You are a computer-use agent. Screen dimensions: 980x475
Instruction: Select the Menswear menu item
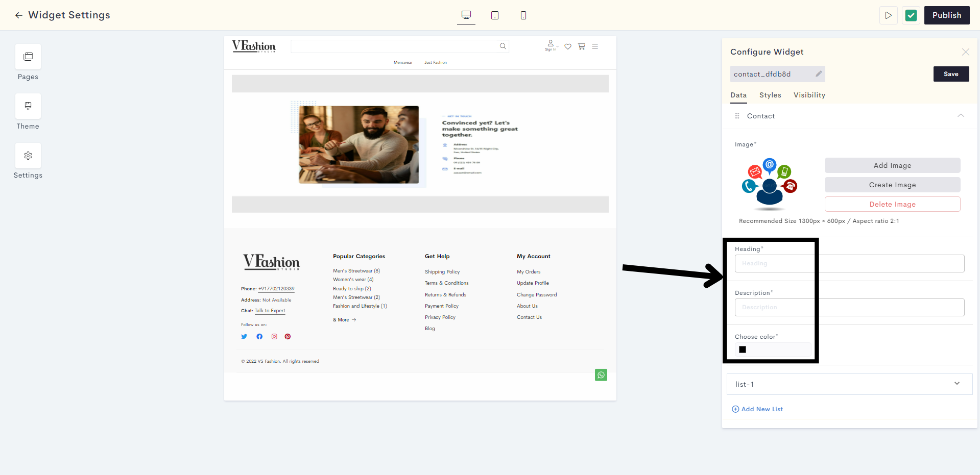[403, 63]
